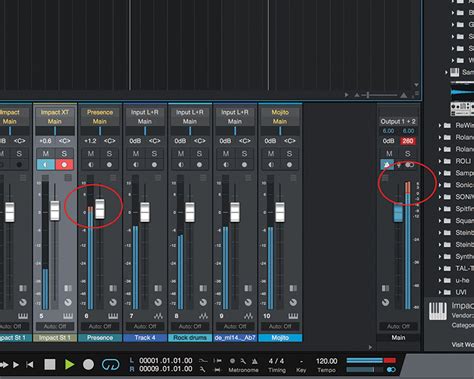Expand the UVI folder in browser
This screenshot has height=379, width=474.
pyautogui.click(x=440, y=292)
